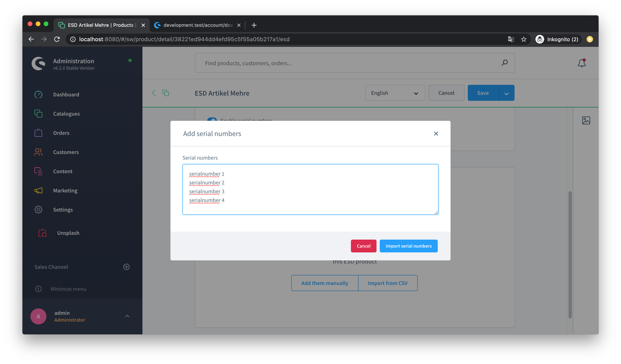This screenshot has height=364, width=621.
Task: Click the Dashboard gauge icon in sidebar
Action: tap(38, 95)
